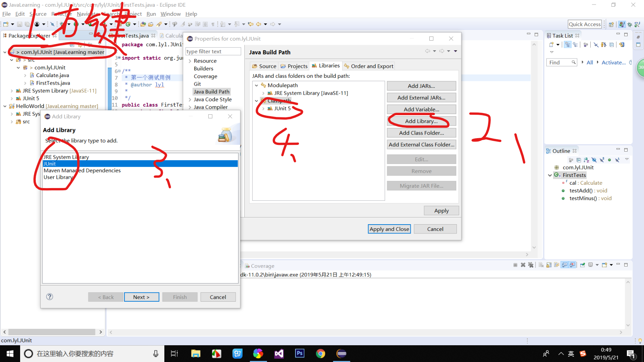Click the Add External JARs button
This screenshot has height=362, width=644.
[421, 98]
